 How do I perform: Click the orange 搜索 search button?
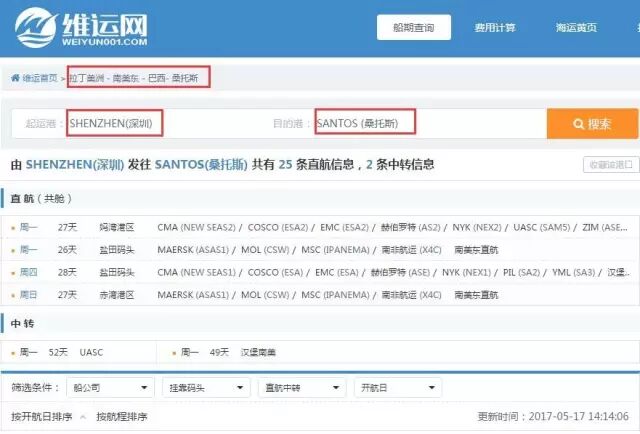click(x=592, y=124)
